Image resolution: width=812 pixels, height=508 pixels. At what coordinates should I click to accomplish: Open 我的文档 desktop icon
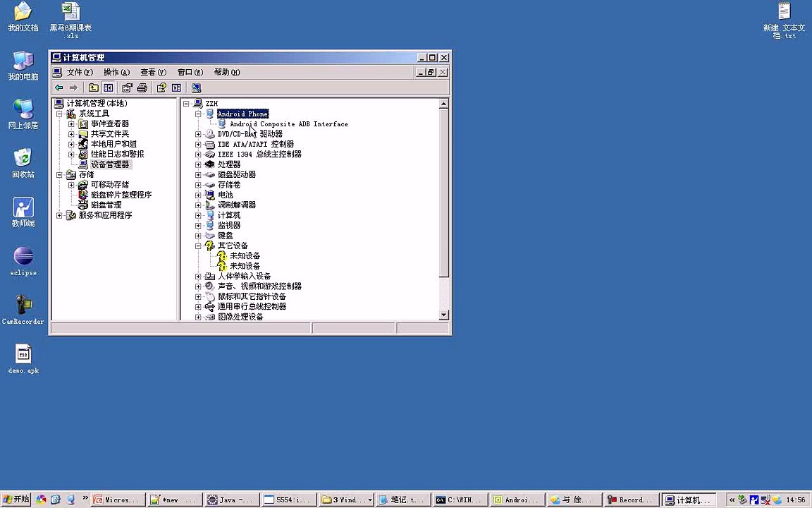(x=23, y=17)
